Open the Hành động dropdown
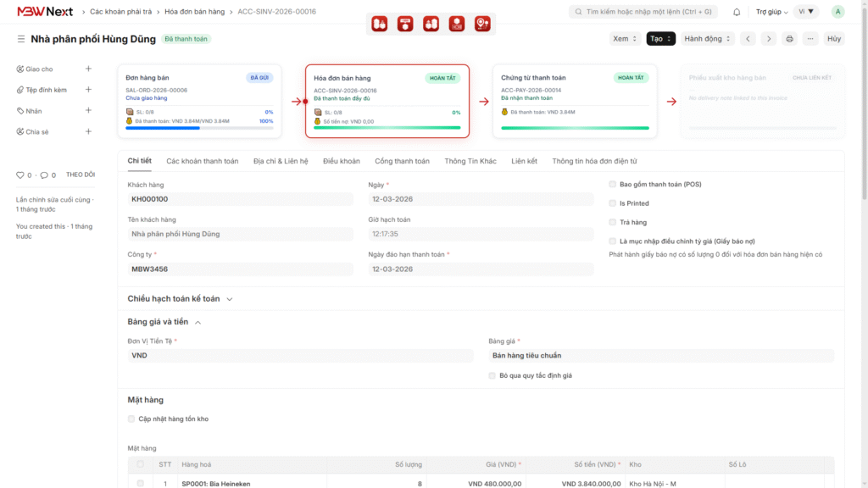The height and width of the screenshot is (488, 868). 707,39
